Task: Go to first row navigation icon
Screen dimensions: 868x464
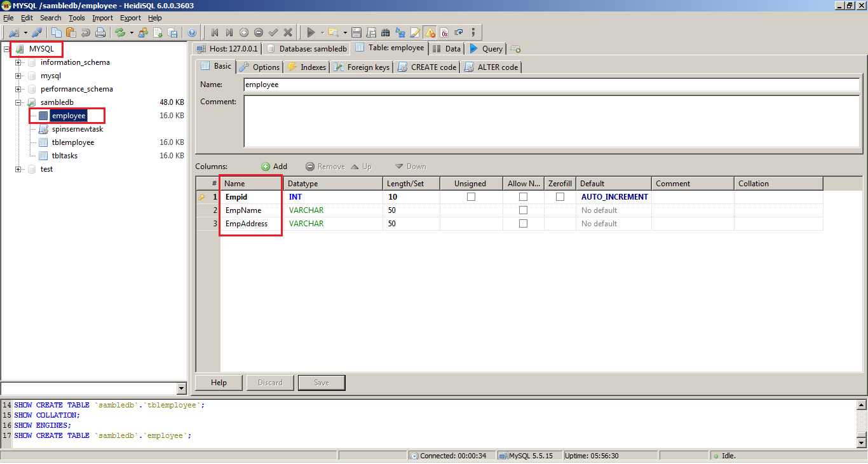Action: click(x=215, y=32)
